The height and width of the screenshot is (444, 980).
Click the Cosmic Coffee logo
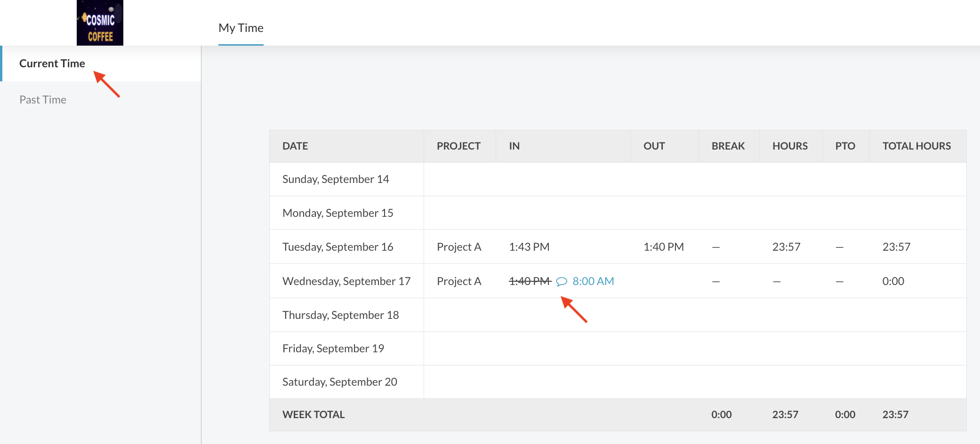point(100,23)
